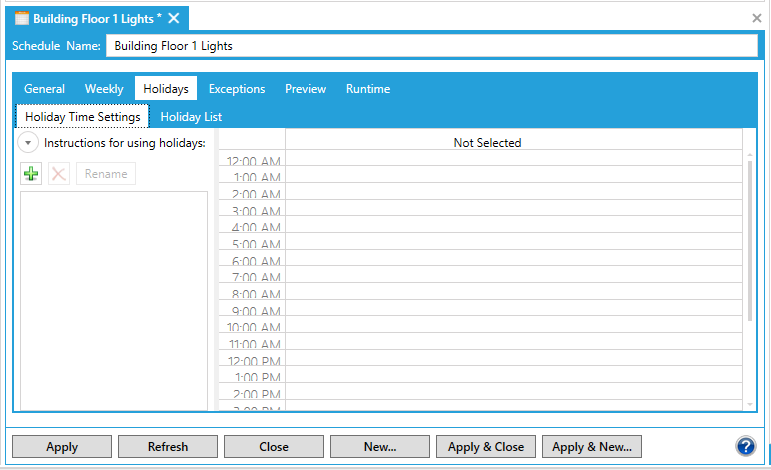
Task: Click the time grid vertical scrollbar
Action: [x=750, y=240]
